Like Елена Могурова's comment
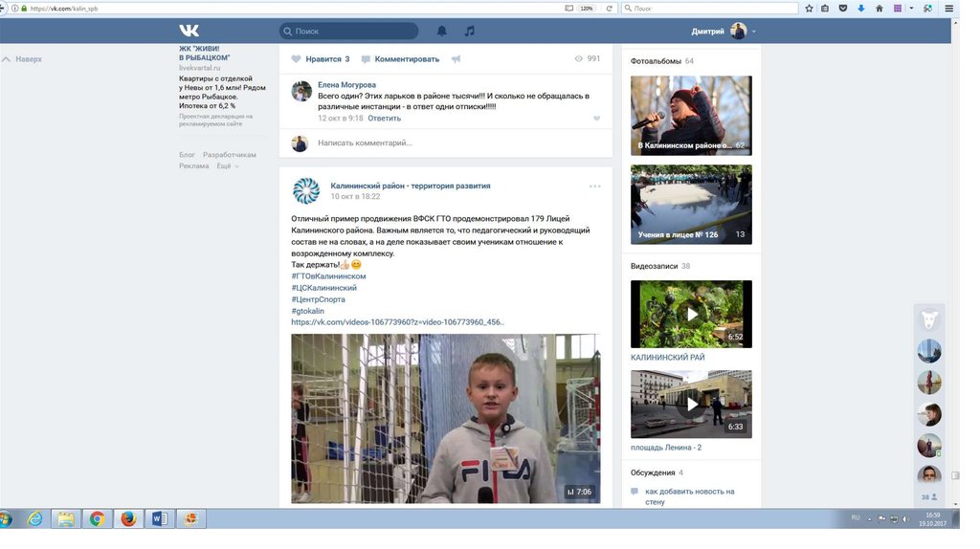 click(x=596, y=119)
